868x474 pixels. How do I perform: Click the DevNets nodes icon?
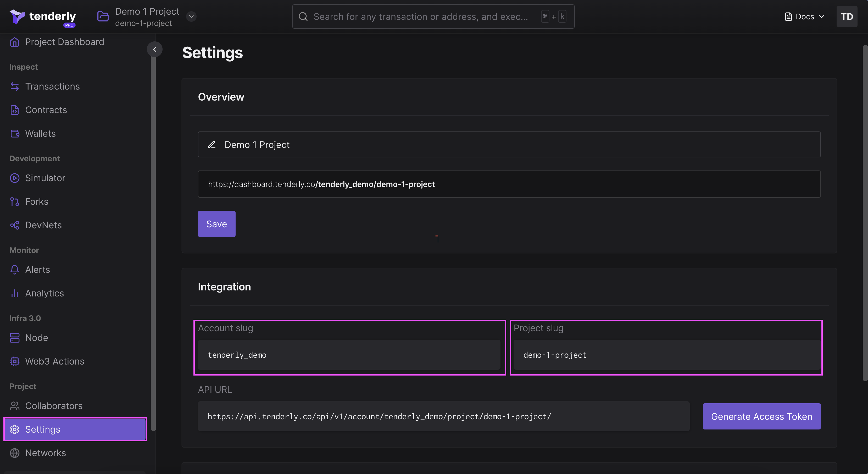[x=14, y=225]
